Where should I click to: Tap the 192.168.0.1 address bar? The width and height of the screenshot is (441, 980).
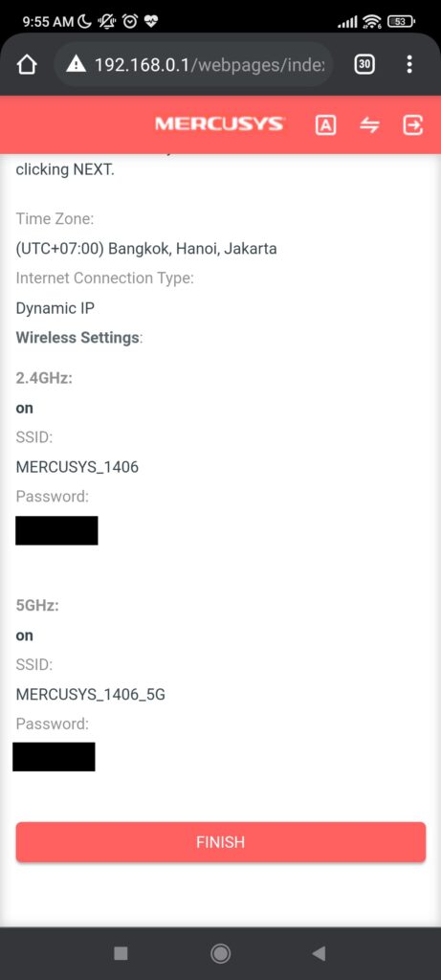pos(193,64)
